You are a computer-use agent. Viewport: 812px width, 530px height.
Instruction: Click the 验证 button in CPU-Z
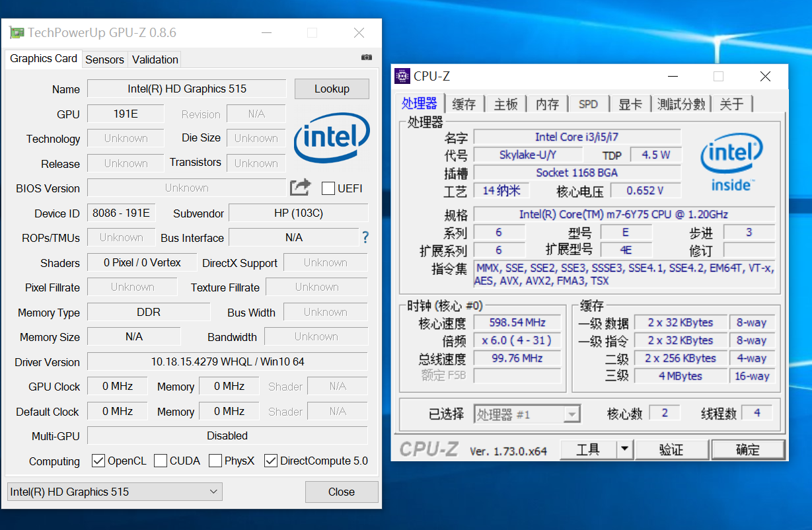671,450
